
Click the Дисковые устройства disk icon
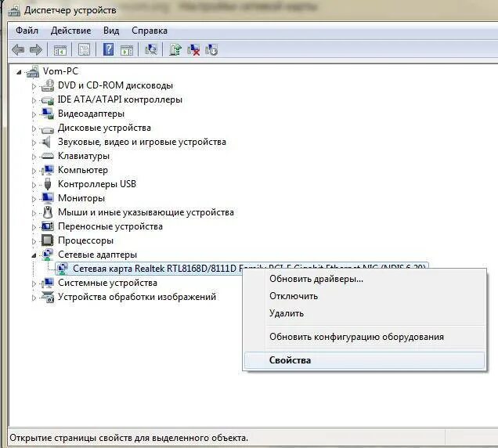pyautogui.click(x=48, y=129)
